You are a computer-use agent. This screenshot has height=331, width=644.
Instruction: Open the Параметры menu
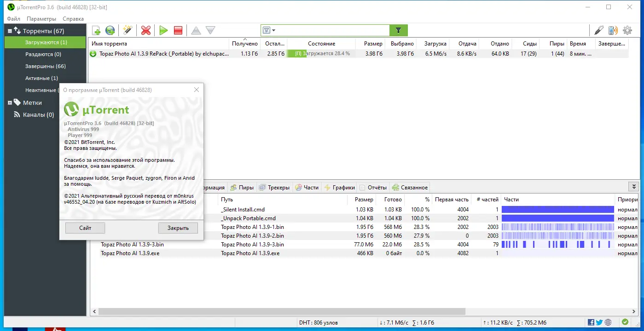(x=41, y=19)
